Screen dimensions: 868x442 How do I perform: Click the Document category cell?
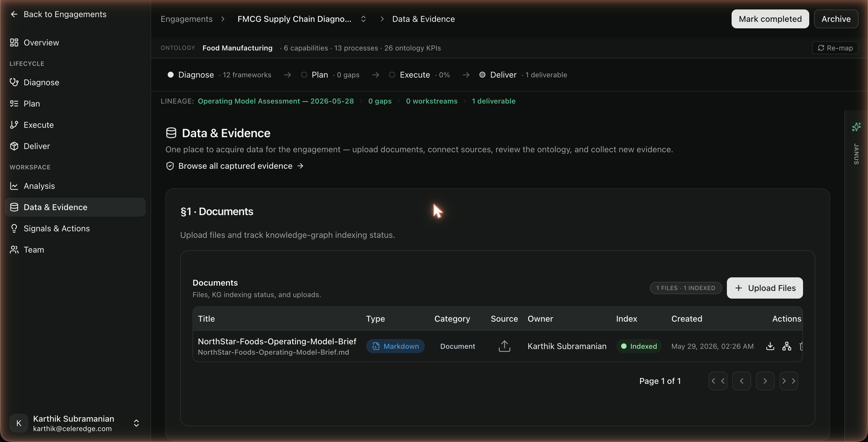[458, 346]
